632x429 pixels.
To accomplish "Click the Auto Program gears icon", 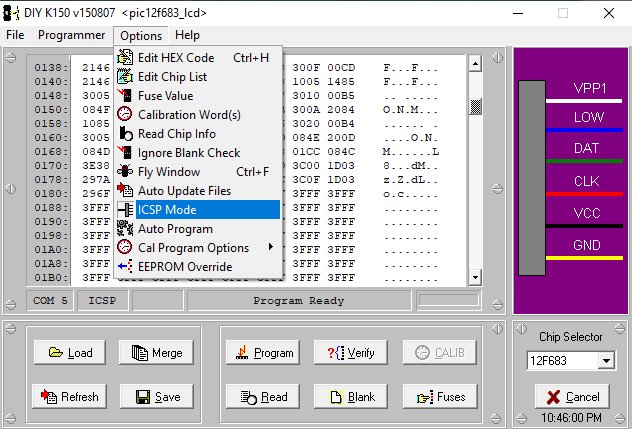I will pyautogui.click(x=125, y=229).
